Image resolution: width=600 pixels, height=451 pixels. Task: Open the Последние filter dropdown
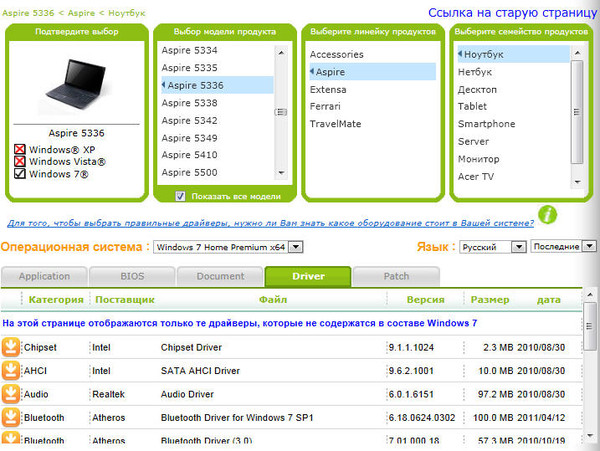click(x=563, y=246)
